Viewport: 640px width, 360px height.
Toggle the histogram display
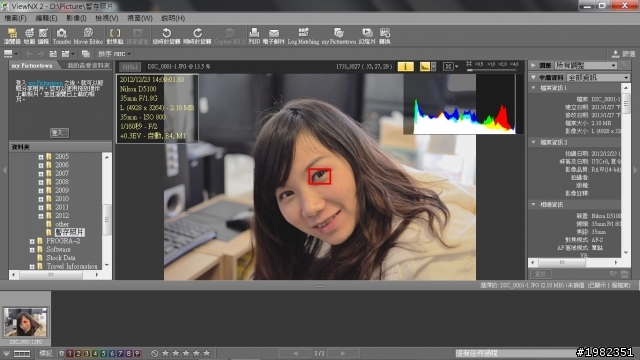tap(424, 67)
